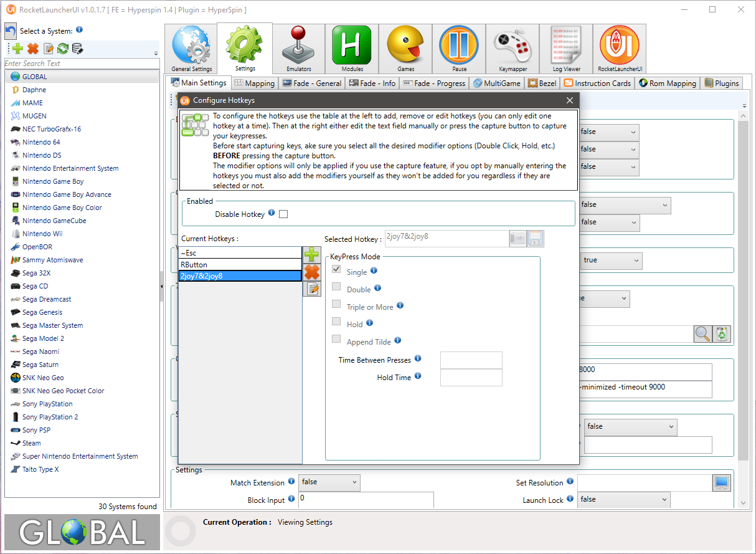Click the info icon next to Hold Time

coord(418,376)
